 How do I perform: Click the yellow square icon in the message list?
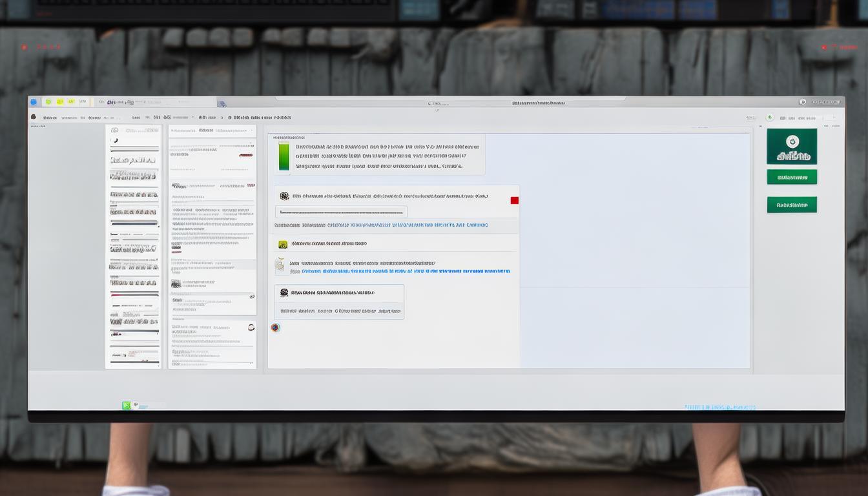coord(282,244)
